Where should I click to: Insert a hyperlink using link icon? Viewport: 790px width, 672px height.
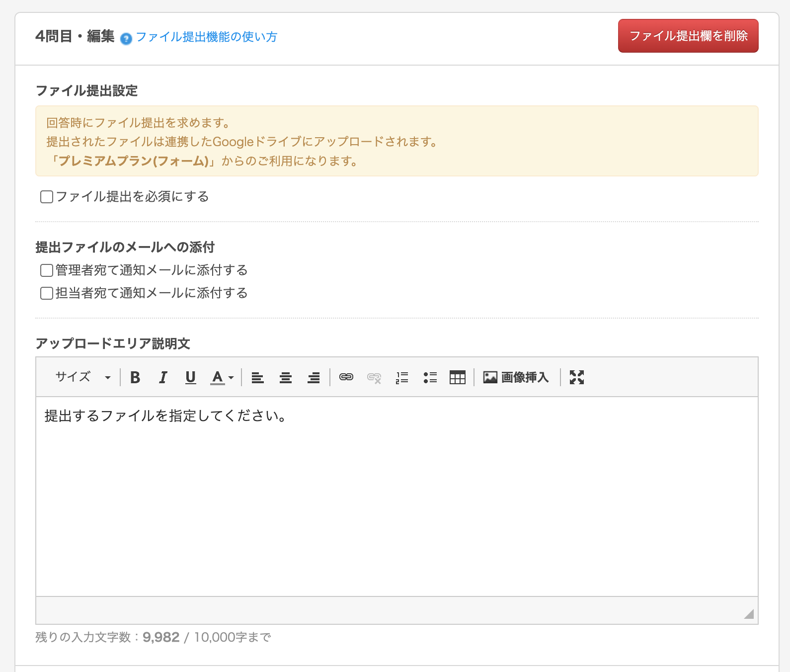tap(346, 378)
